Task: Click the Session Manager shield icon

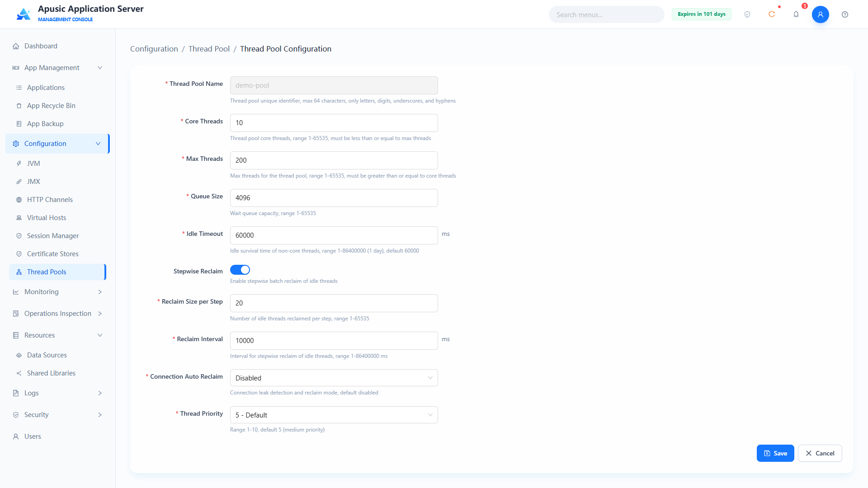Action: click(19, 236)
